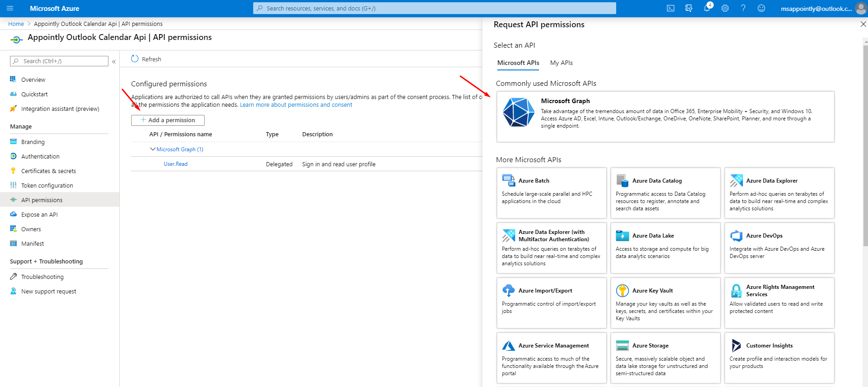Click the 'API / Permissions name' column header
This screenshot has height=387, width=868.
pos(181,134)
